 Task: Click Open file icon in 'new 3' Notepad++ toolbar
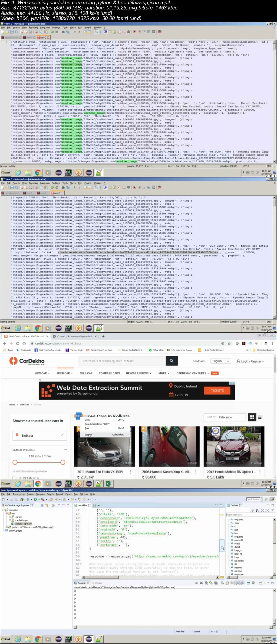click(7, 187)
